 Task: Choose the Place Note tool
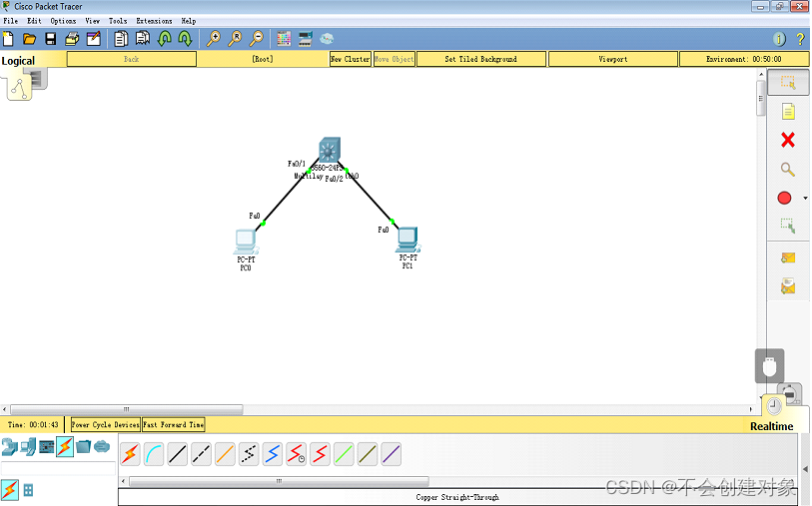788,111
